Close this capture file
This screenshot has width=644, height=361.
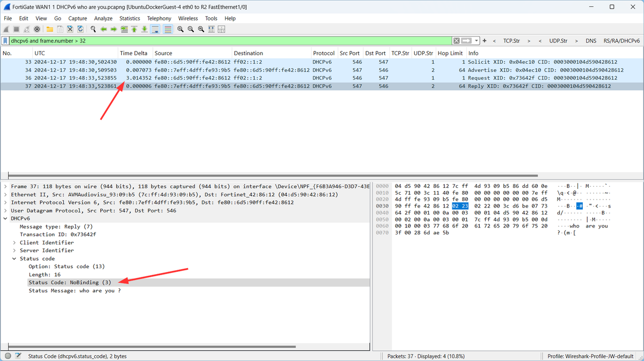[70, 29]
